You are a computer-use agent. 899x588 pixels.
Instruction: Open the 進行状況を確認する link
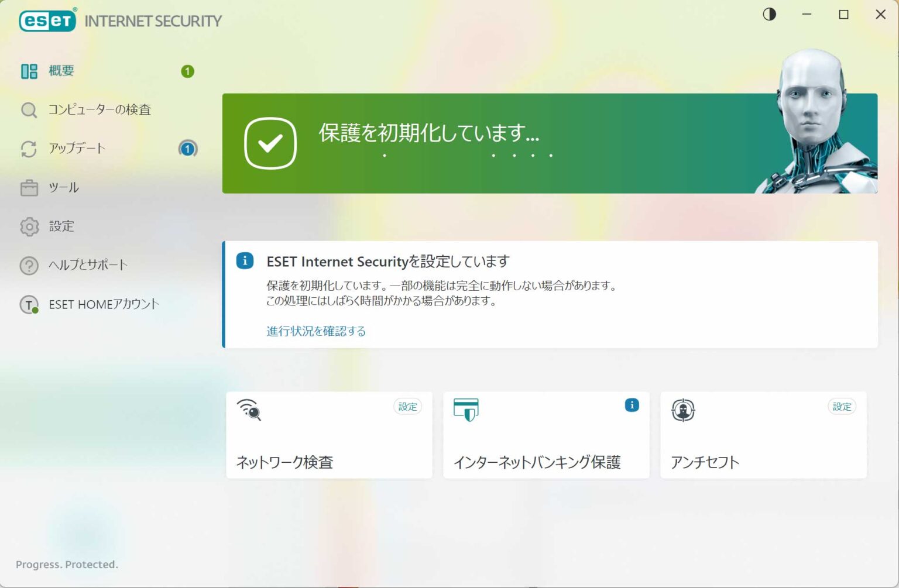(315, 331)
